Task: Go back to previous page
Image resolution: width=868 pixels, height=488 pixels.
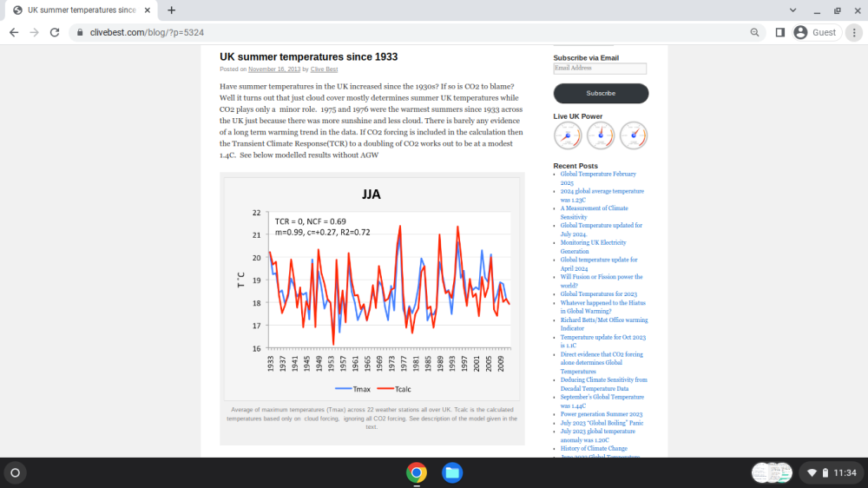Action: (14, 33)
